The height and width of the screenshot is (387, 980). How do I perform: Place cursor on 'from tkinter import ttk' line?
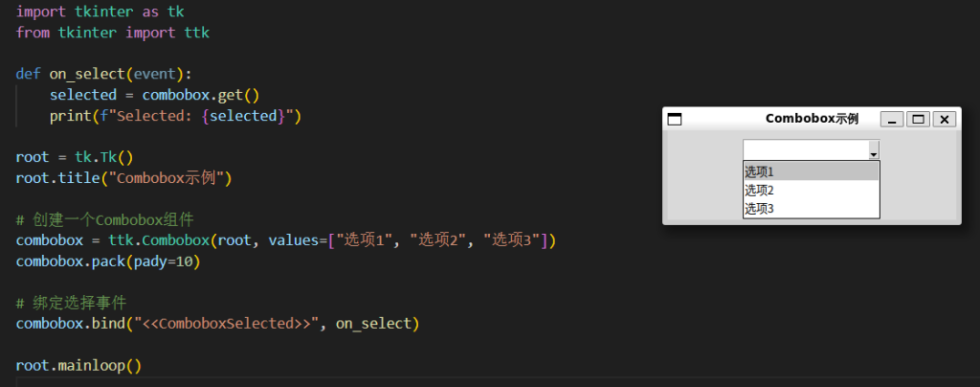click(x=112, y=33)
